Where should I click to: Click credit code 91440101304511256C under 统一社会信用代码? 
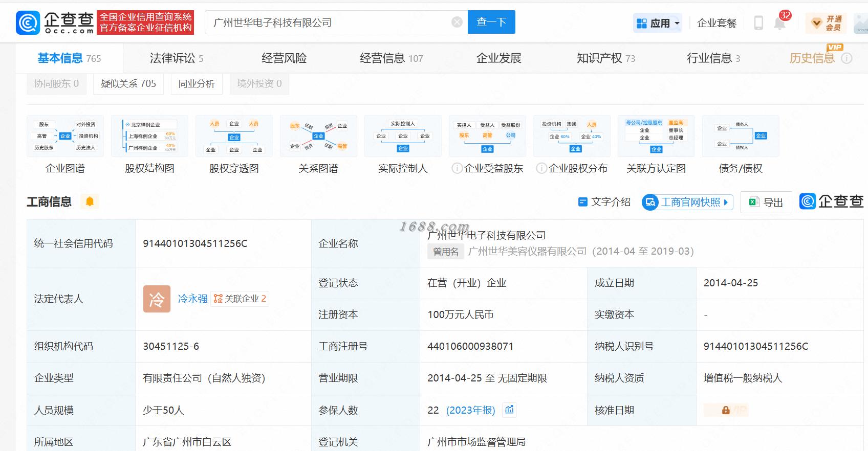tap(195, 243)
